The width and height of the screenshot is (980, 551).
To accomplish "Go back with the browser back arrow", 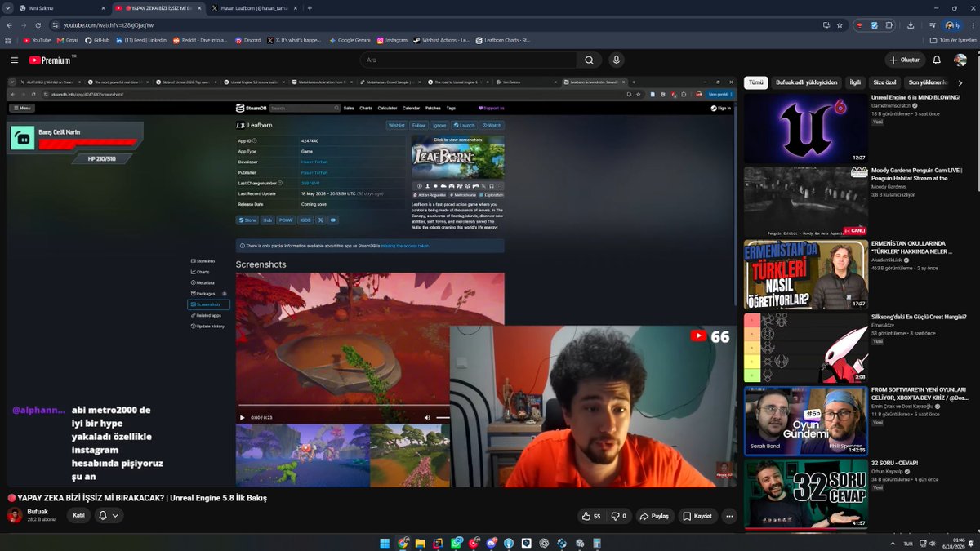I will pyautogui.click(x=10, y=25).
